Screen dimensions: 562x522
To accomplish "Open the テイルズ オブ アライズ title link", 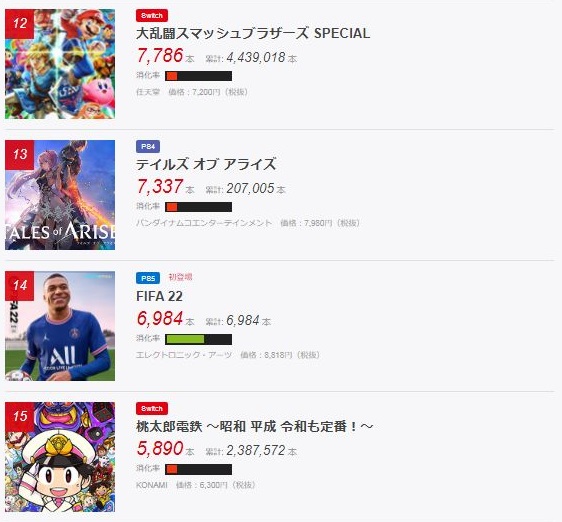I will coord(206,164).
